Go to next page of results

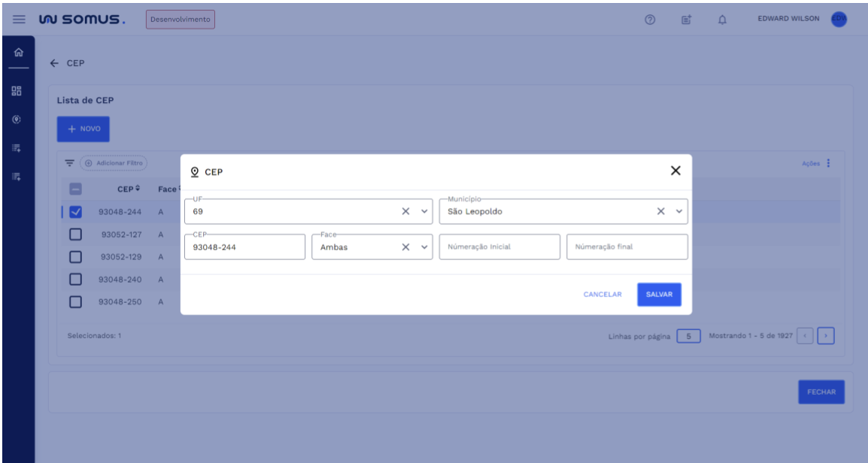826,335
